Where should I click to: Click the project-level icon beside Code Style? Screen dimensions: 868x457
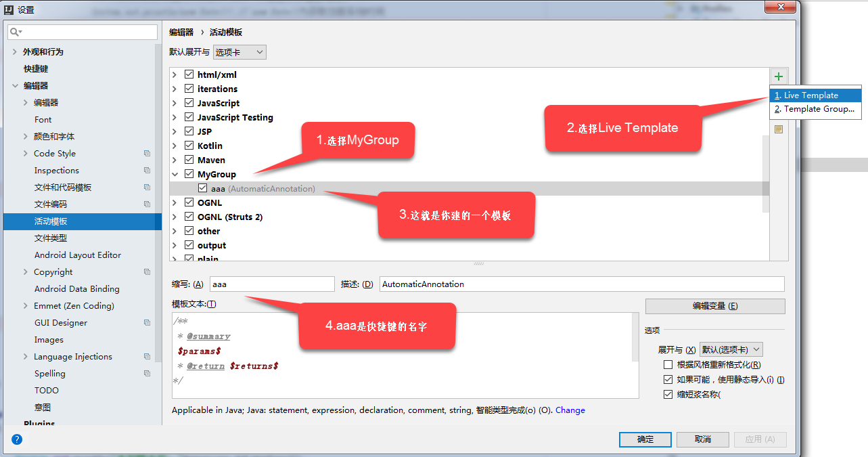coord(147,154)
